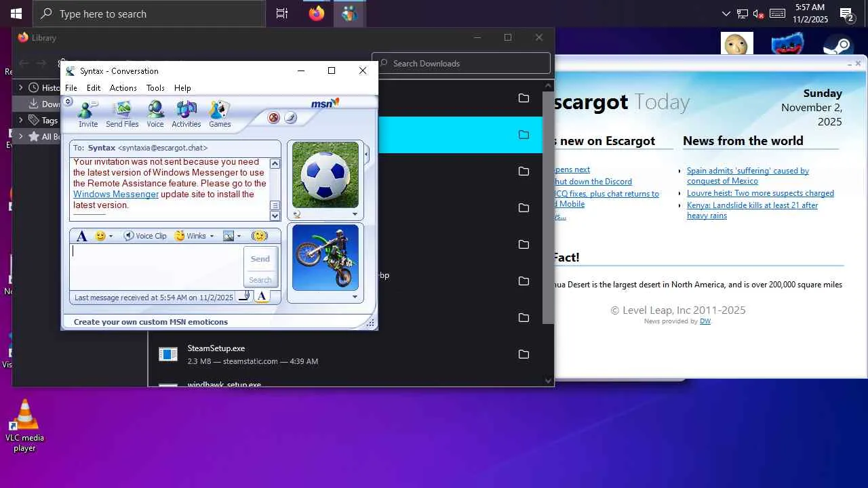Launch Games from the conversation toolbar
The width and height of the screenshot is (868, 488).
(x=220, y=114)
